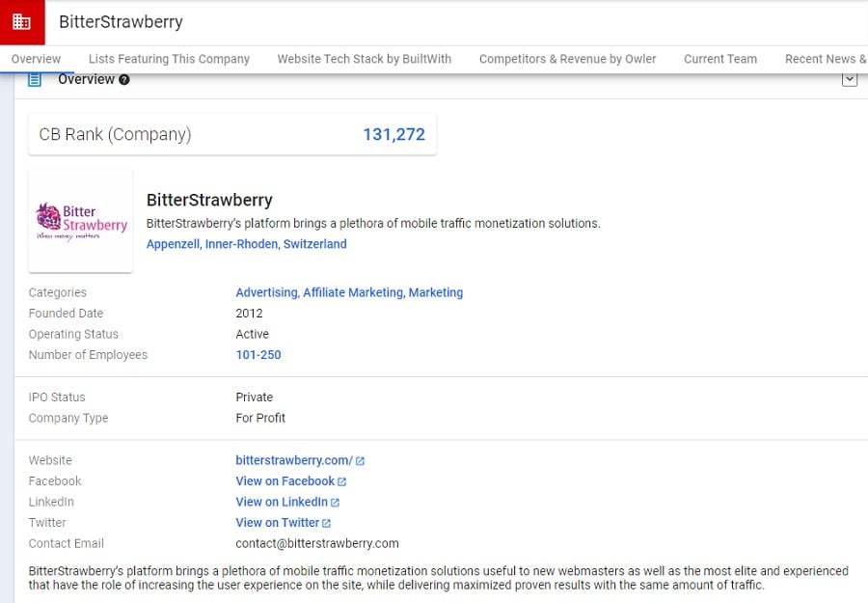Collapse the Overview section with chevron
Image resolution: width=868 pixels, height=603 pixels.
pos(850,80)
